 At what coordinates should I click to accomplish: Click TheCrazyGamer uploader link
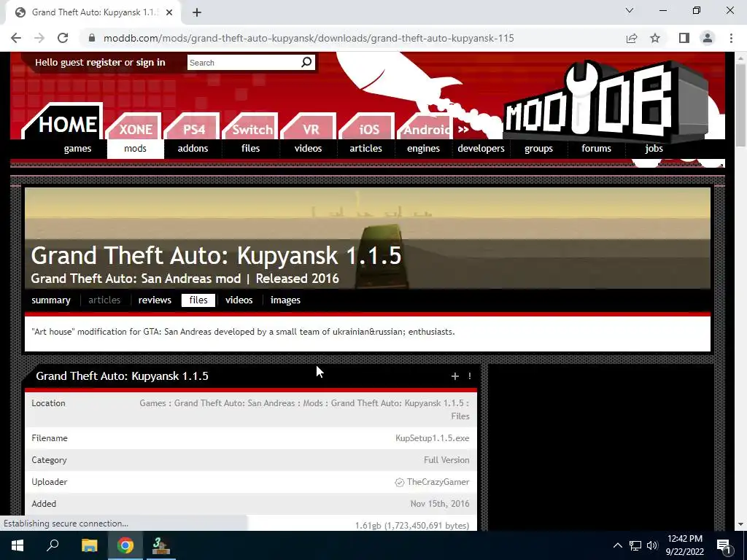pyautogui.click(x=438, y=482)
